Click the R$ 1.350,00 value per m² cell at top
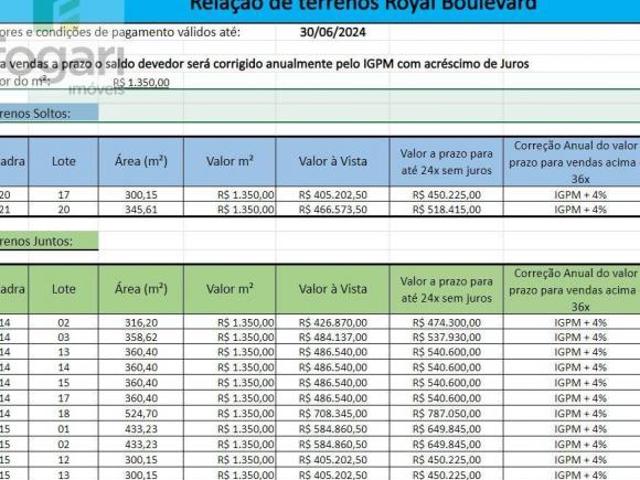640x480 pixels. (141, 82)
